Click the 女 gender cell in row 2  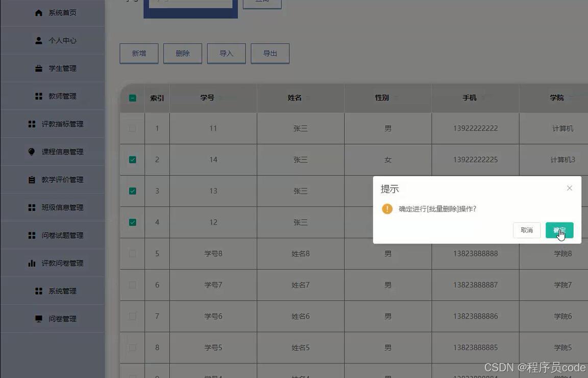tap(388, 159)
